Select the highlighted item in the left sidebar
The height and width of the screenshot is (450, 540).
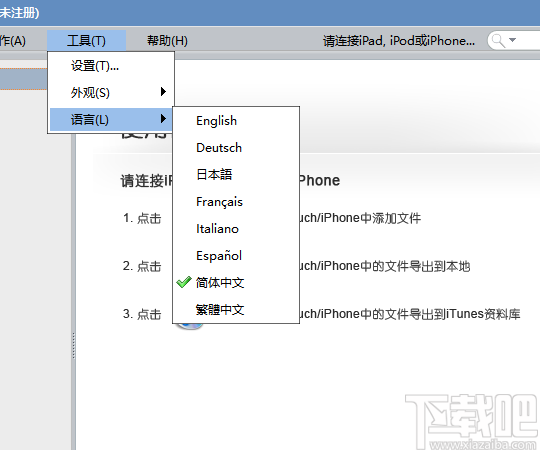(23, 80)
